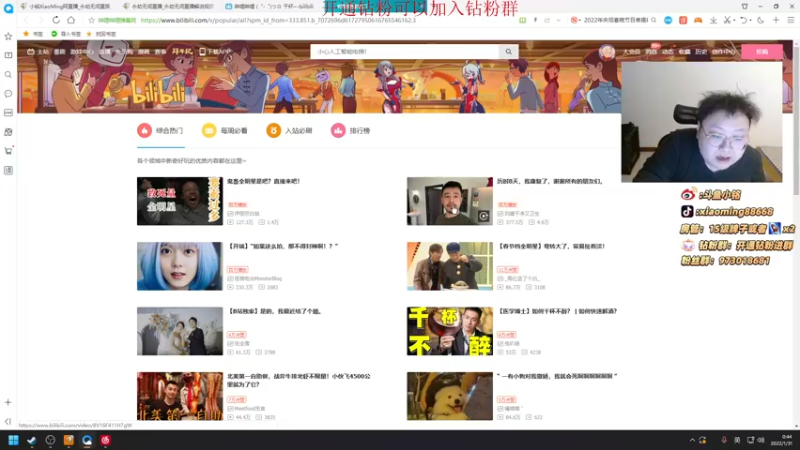Expand the undo icon dropdown arrow
The image size is (800, 450).
[x=750, y=20]
